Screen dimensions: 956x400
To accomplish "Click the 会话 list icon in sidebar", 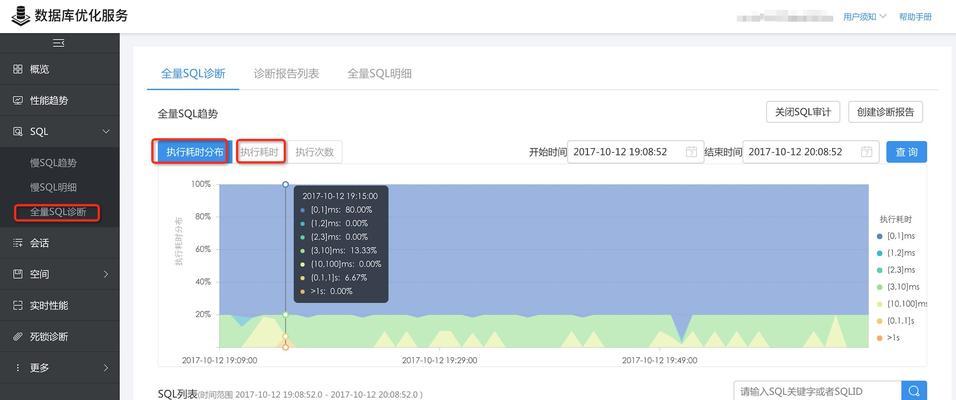I will click(x=18, y=243).
